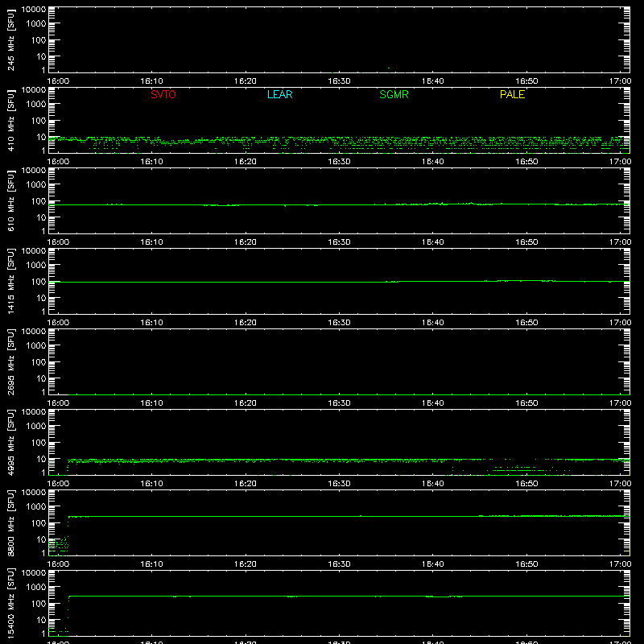Click the 100 tick on 8800 MHz axis

coord(39,522)
